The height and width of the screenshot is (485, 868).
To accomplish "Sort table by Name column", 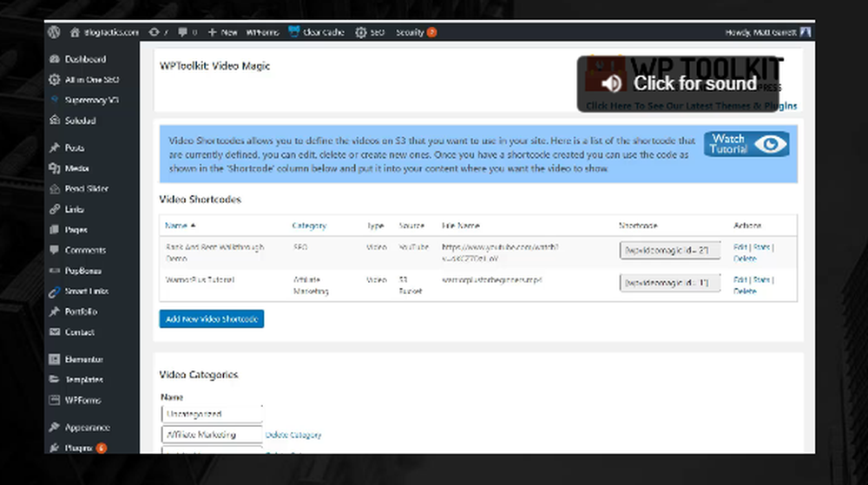I will click(180, 226).
